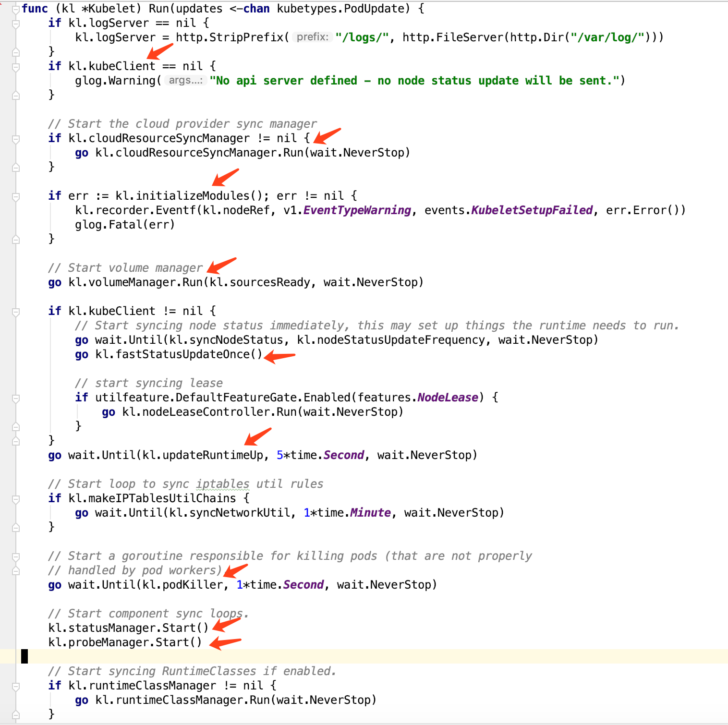Click 'err.Error()' argument
This screenshot has width=728, height=725.
pos(643,210)
